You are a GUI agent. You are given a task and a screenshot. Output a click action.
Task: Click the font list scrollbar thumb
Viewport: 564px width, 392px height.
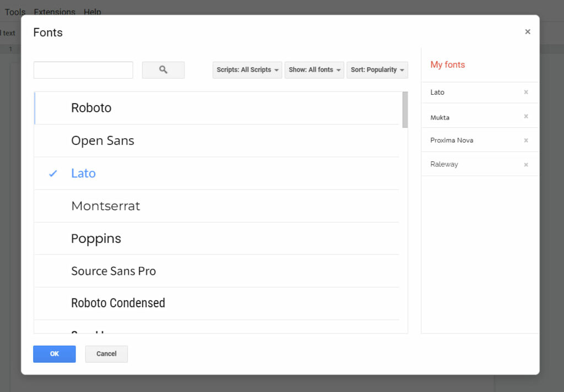point(405,110)
